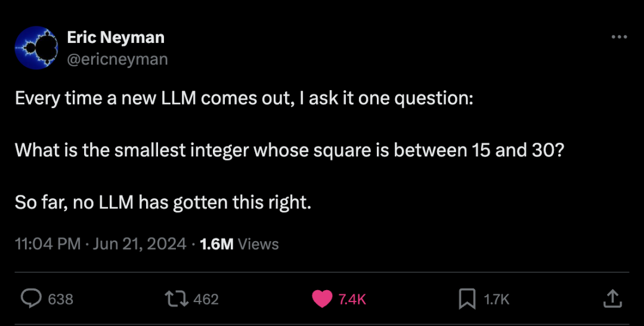Screen dimensions: 644x326
Task: Click the Views label next to 1.6M
Action: [258, 244]
